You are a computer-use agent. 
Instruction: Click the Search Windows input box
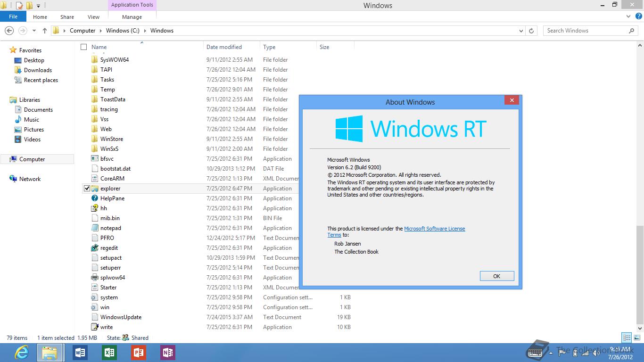pos(586,31)
